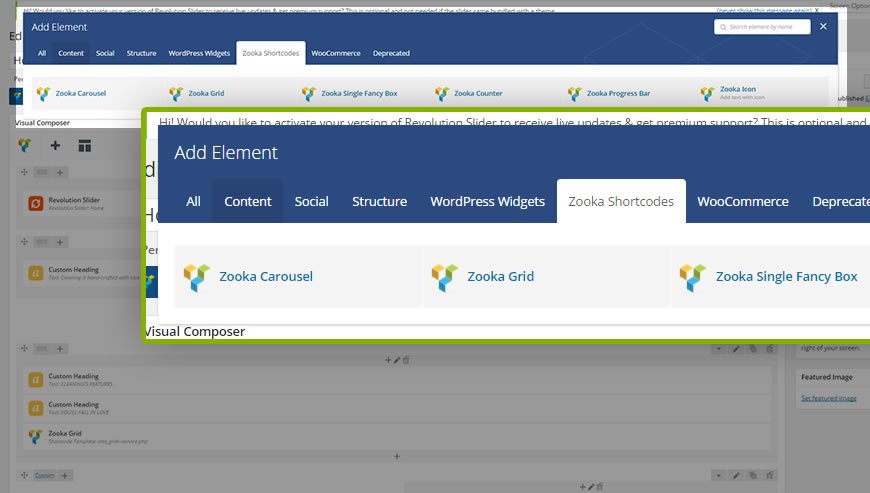Screen dimensions: 870x493
Task: Collapse the Custom row using arrow toggle
Action: point(719,475)
